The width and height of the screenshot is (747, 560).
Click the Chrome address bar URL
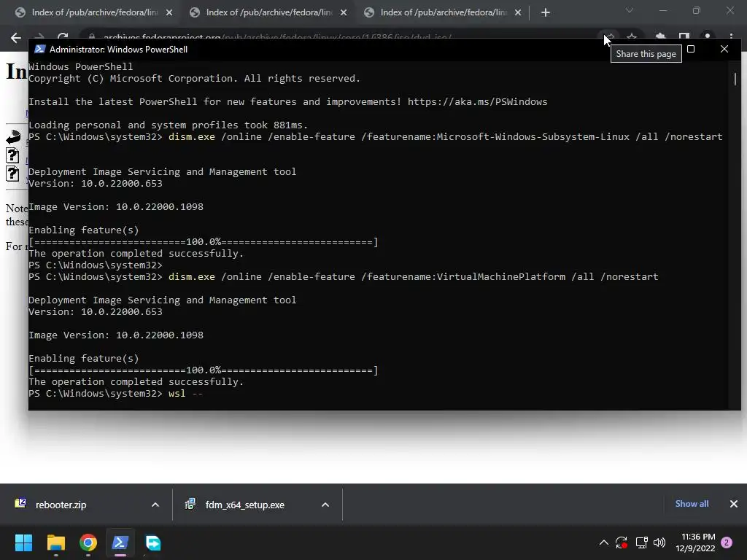pyautogui.click(x=277, y=36)
